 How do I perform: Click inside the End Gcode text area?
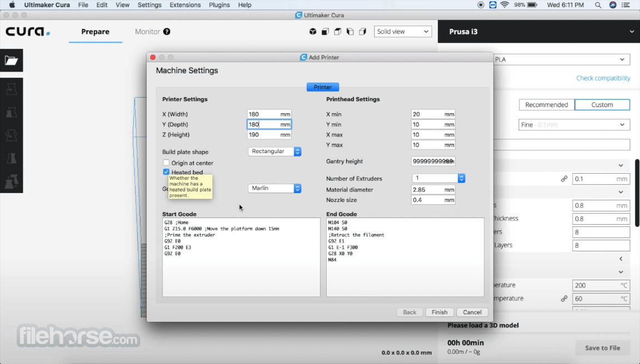(405, 257)
